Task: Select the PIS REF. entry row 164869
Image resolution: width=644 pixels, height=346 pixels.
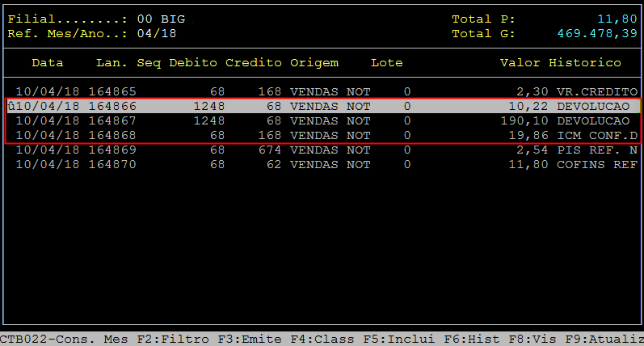Action: (x=323, y=150)
